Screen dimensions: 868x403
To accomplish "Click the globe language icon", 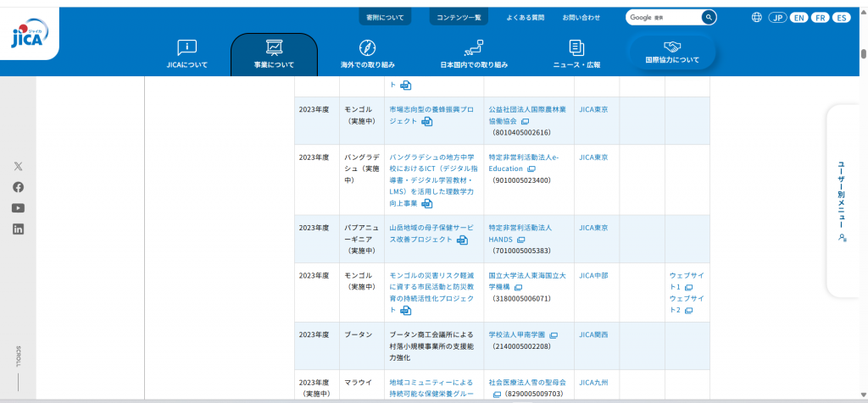I will tap(757, 17).
